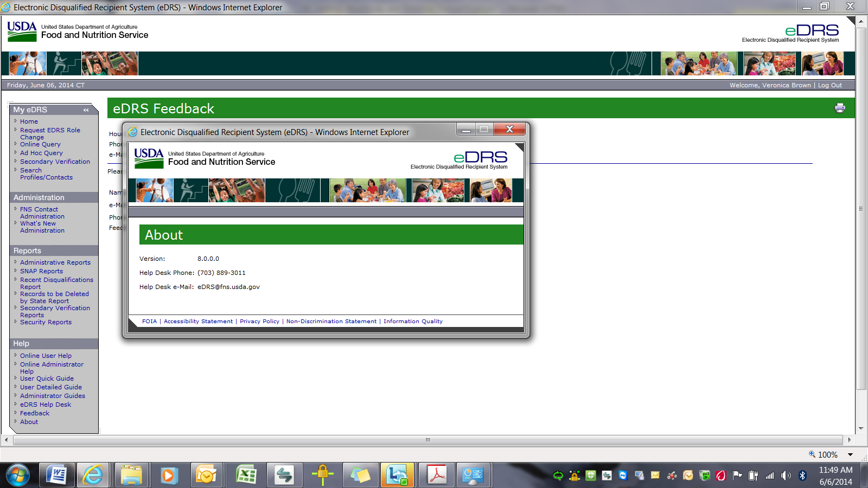Screen dimensions: 868x488
Task: Click the vertical scrollbar down arrow
Action: [x=861, y=428]
